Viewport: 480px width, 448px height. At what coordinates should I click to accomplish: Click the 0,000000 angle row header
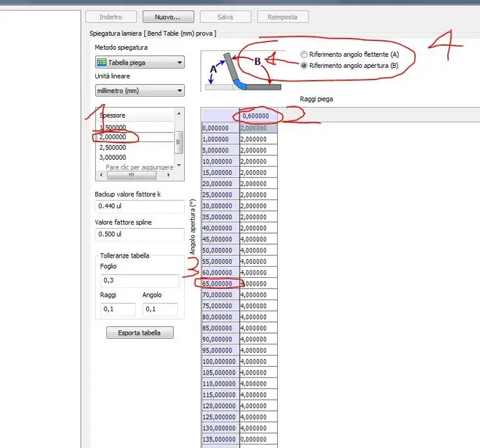[220, 128]
